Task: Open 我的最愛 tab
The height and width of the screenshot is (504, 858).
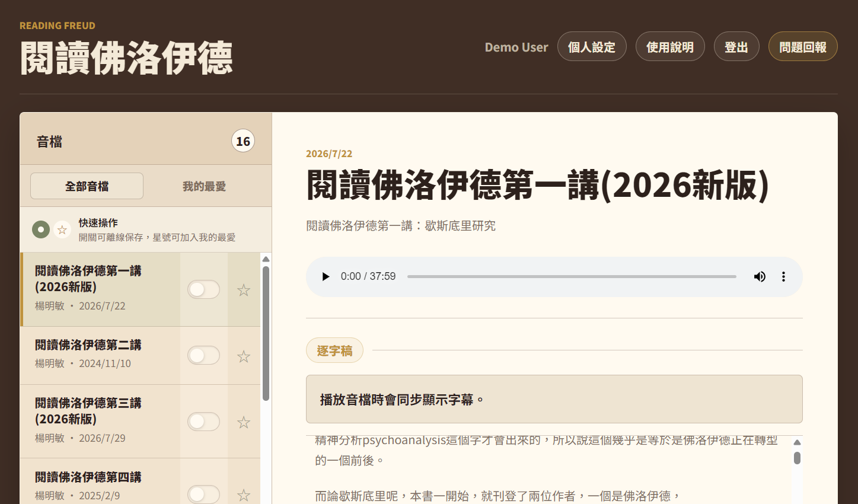Action: 204,186
